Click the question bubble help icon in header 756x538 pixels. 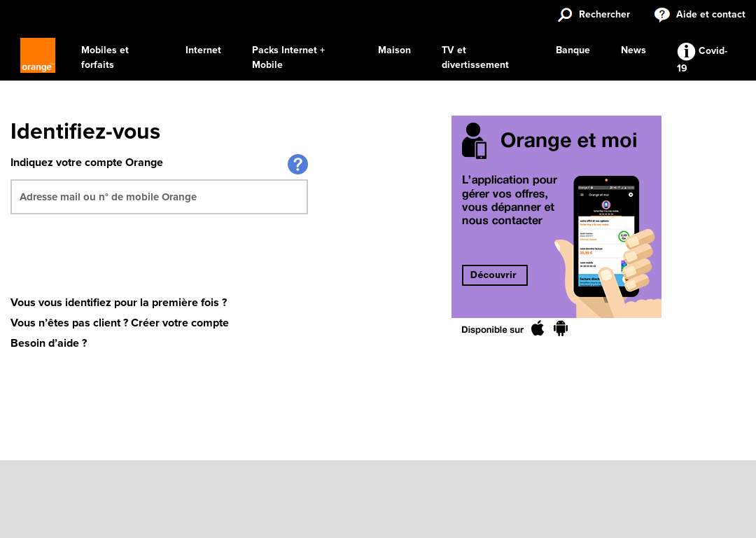pos(662,15)
